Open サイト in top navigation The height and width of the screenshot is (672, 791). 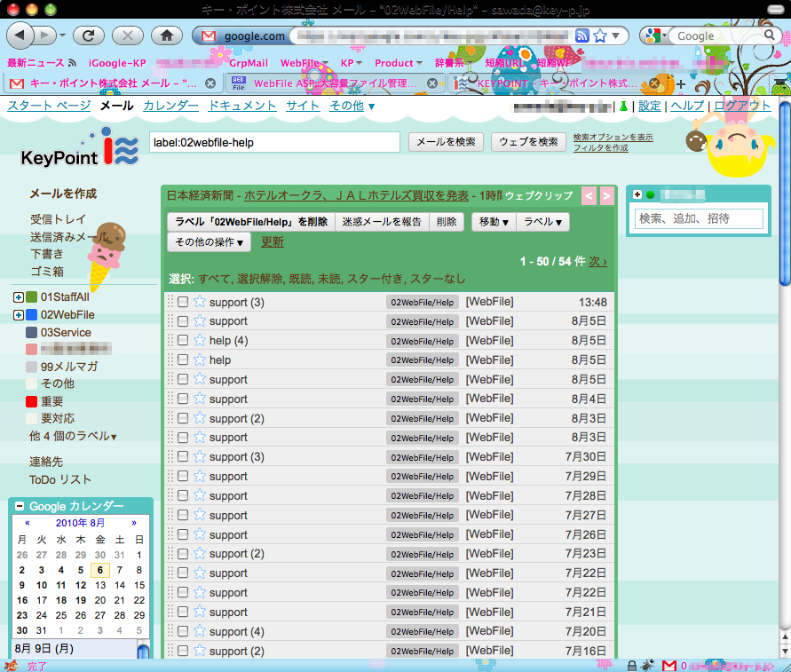303,106
